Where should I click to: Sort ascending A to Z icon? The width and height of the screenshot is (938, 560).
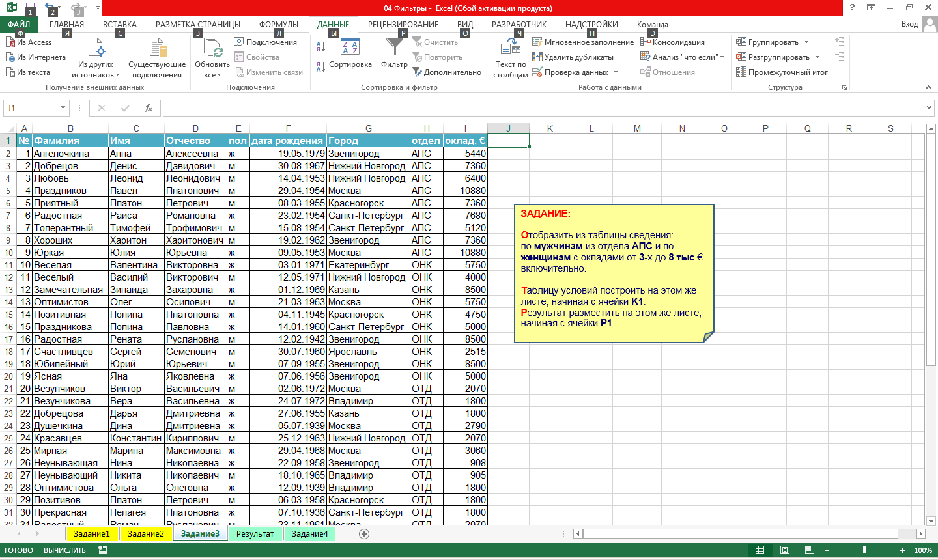(320, 47)
